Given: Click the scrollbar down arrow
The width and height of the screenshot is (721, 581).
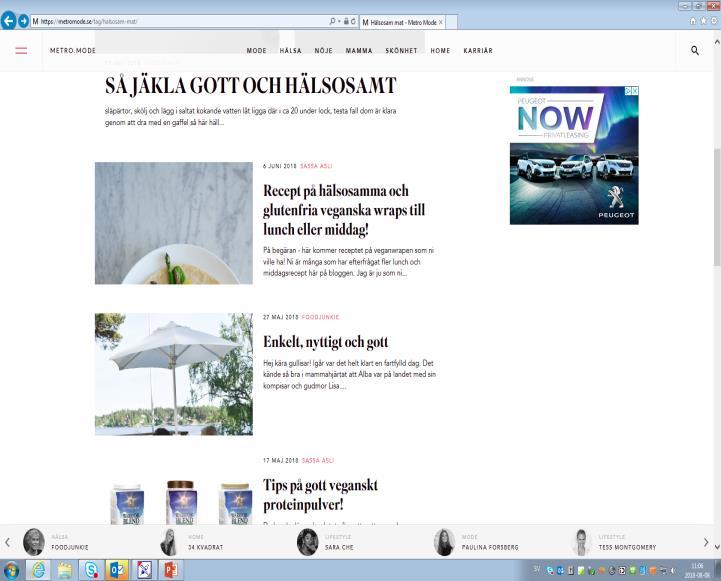Looking at the screenshot, I should click(x=717, y=547).
